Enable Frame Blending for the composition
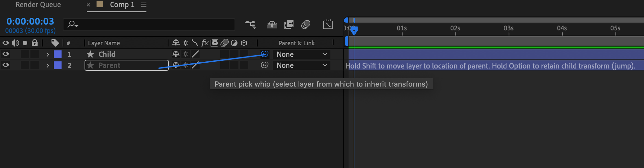Screen dimensions: 644x168 [289, 25]
